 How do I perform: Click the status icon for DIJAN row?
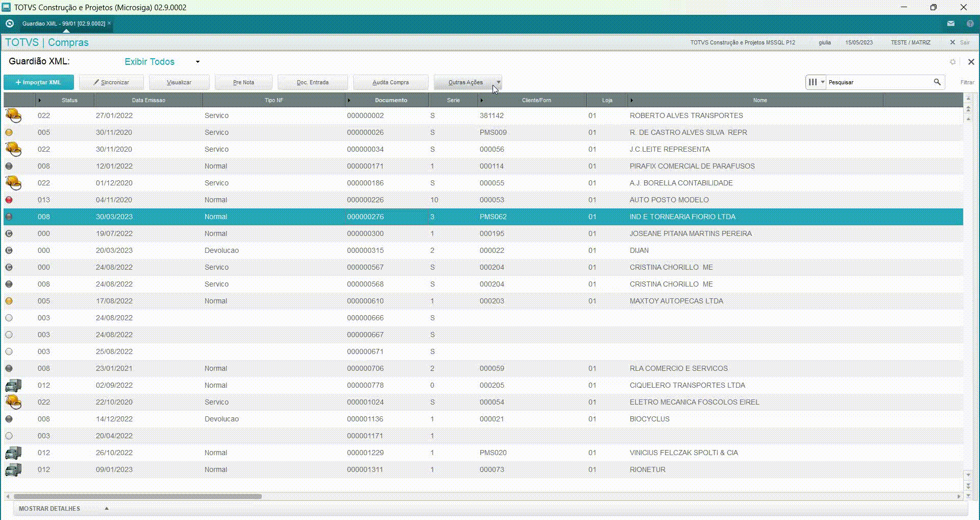(9, 250)
